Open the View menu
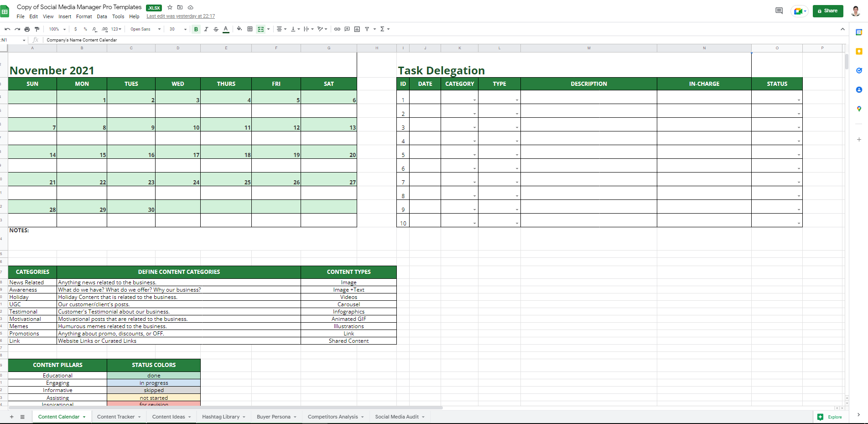This screenshot has width=868, height=424. pos(48,16)
